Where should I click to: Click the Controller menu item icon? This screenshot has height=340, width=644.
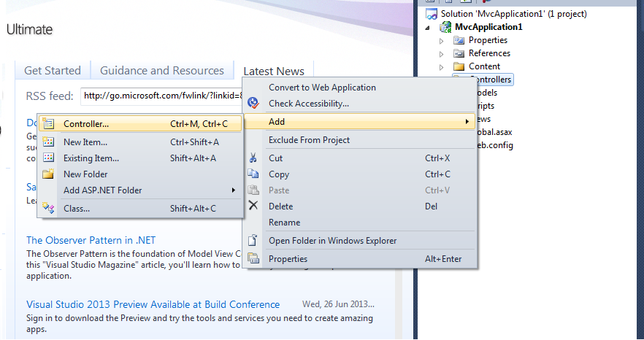48,123
